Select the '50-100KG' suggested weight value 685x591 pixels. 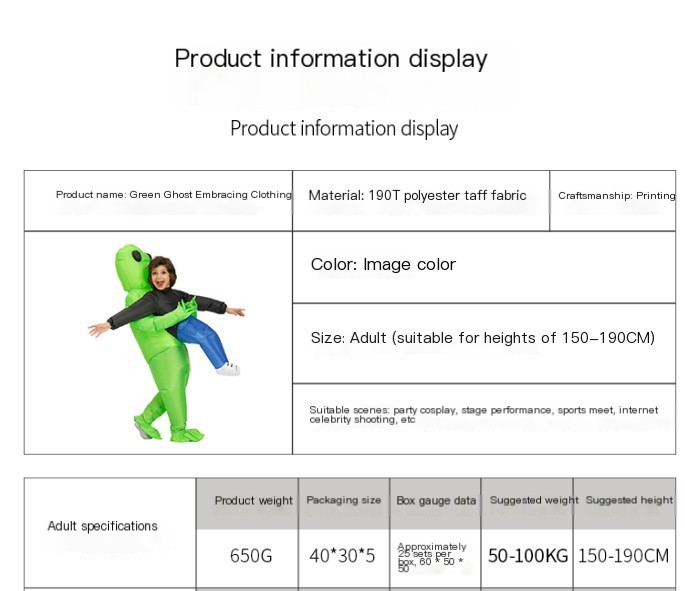pos(528,556)
